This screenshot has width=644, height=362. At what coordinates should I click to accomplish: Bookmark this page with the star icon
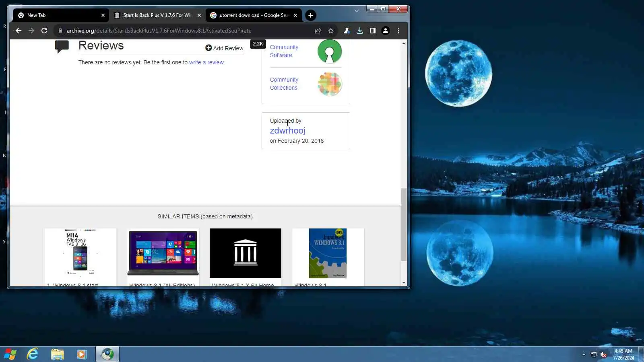(331, 31)
